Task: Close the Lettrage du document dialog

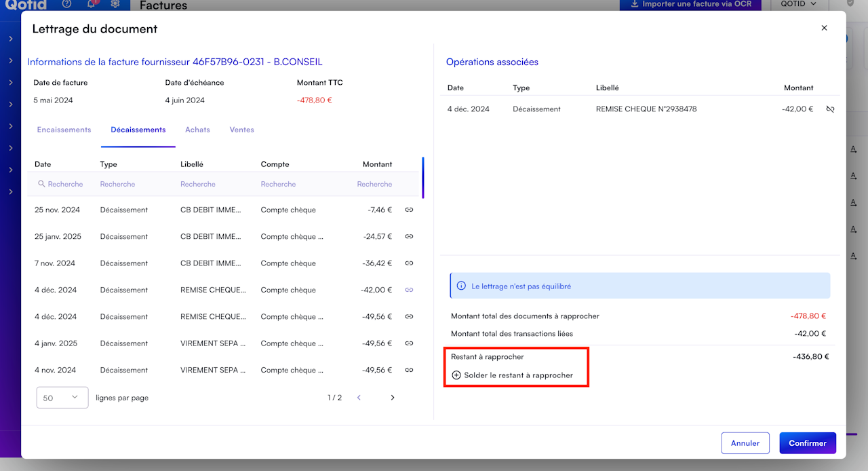Action: (824, 29)
